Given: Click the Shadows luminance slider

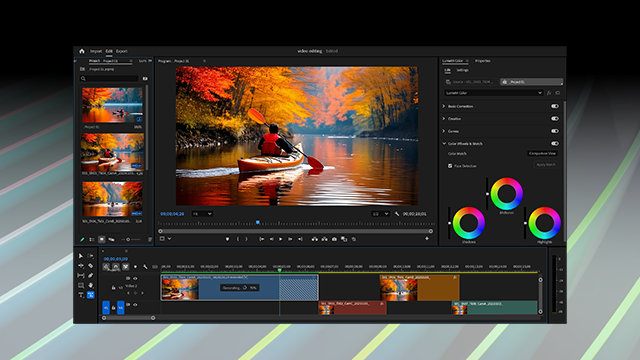Looking at the screenshot, I should click(449, 223).
